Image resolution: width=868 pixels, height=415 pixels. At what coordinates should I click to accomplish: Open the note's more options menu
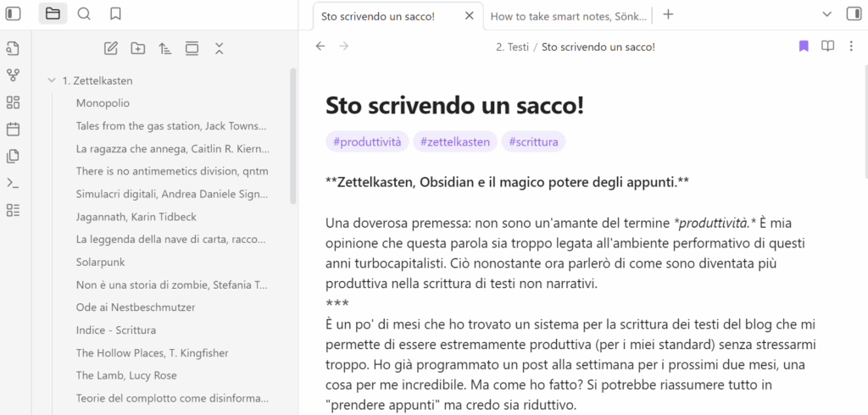coord(851,47)
